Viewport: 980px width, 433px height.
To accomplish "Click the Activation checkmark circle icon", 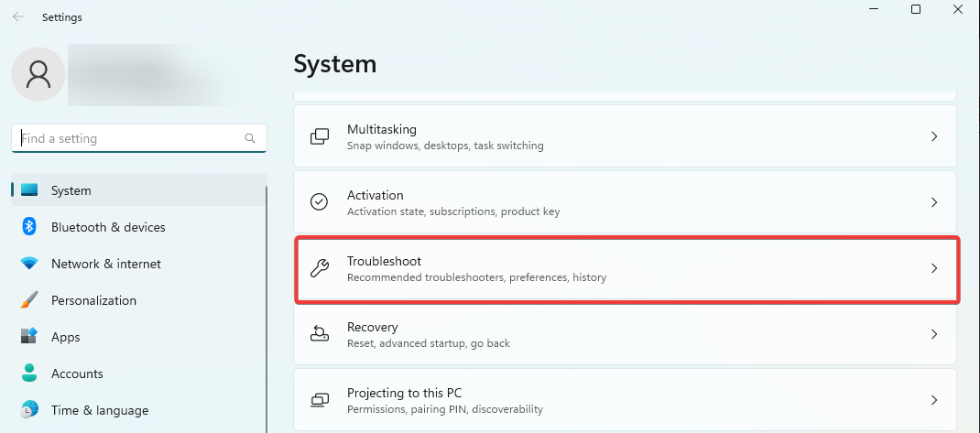I will pos(320,201).
